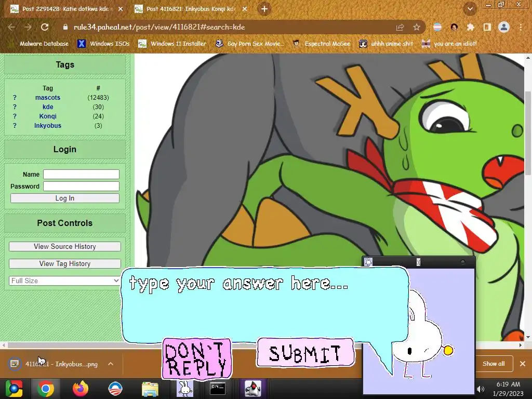The height and width of the screenshot is (399, 532).
Task: Open the Full Size dropdown
Action: 65,281
